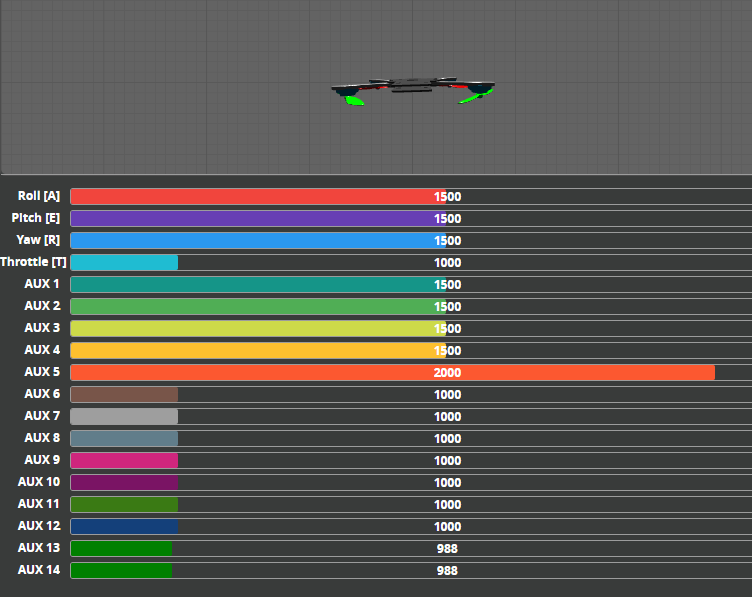Click the yellow-green AUX 3 channel bar
Image resolution: width=752 pixels, height=597 pixels.
point(257,329)
